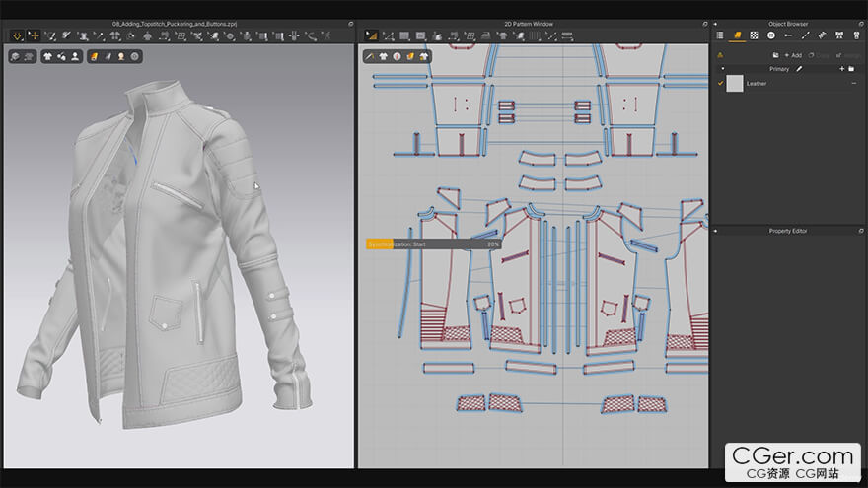Select the Select/Move tool in 3D toolbar
This screenshot has width=868, height=488.
coord(34,35)
